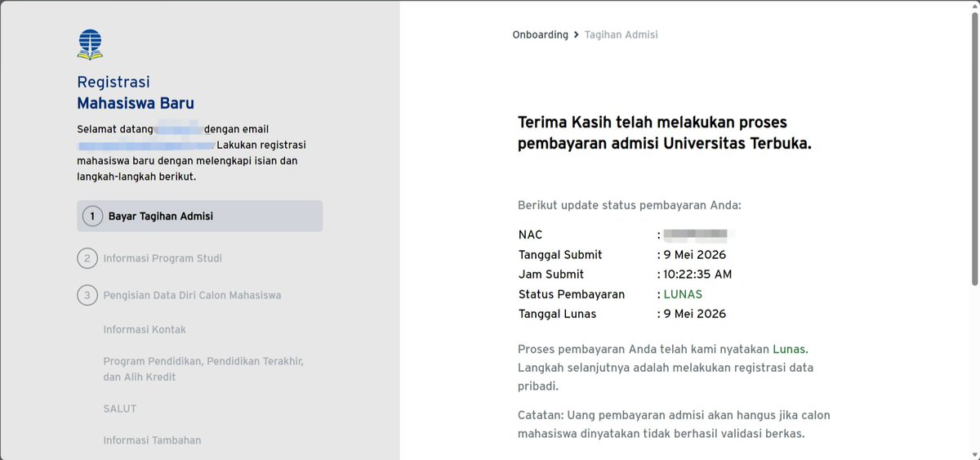Click the Terima Kasih heading text
Image resolution: width=980 pixels, height=460 pixels.
(x=665, y=133)
